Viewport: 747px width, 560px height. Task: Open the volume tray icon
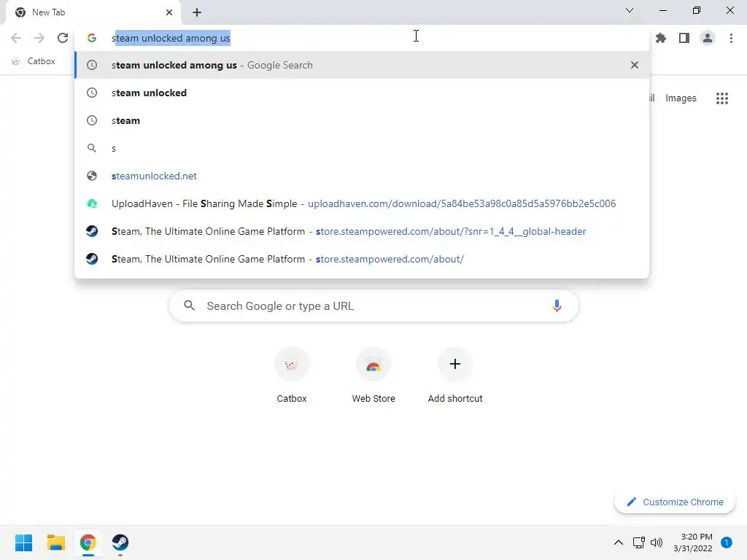tap(657, 542)
